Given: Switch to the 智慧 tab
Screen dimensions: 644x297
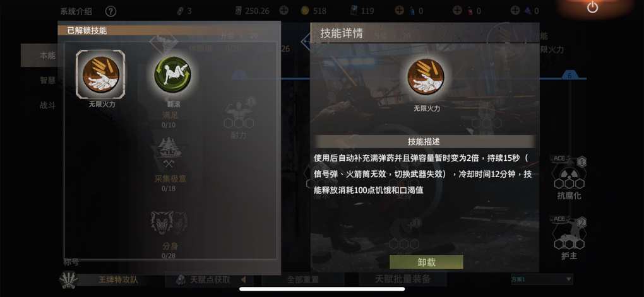Looking at the screenshot, I should pos(47,81).
